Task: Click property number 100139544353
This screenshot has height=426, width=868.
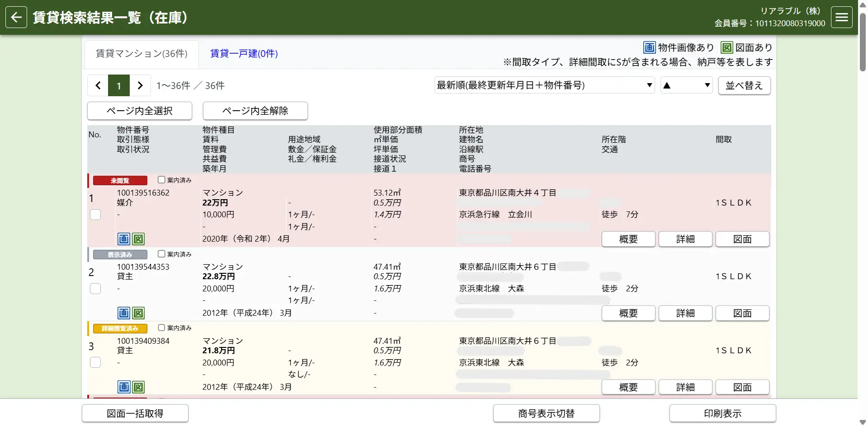Action: pyautogui.click(x=143, y=267)
